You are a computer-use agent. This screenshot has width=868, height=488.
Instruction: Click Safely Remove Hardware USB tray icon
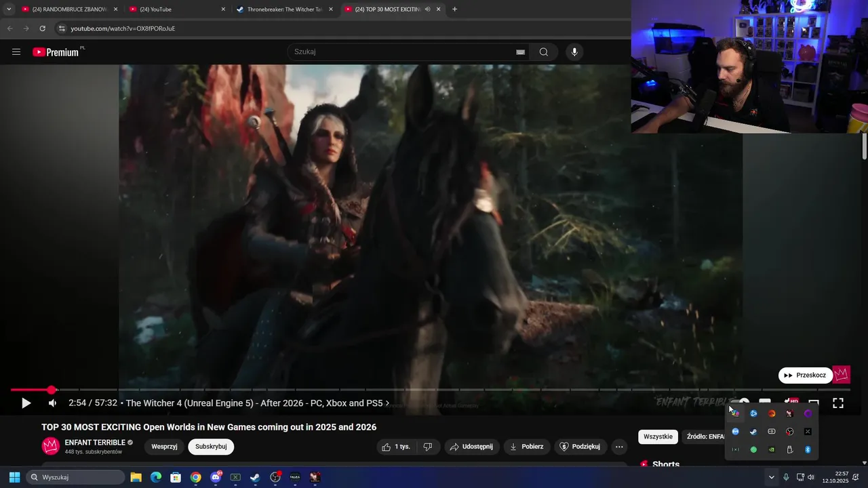[x=789, y=449]
